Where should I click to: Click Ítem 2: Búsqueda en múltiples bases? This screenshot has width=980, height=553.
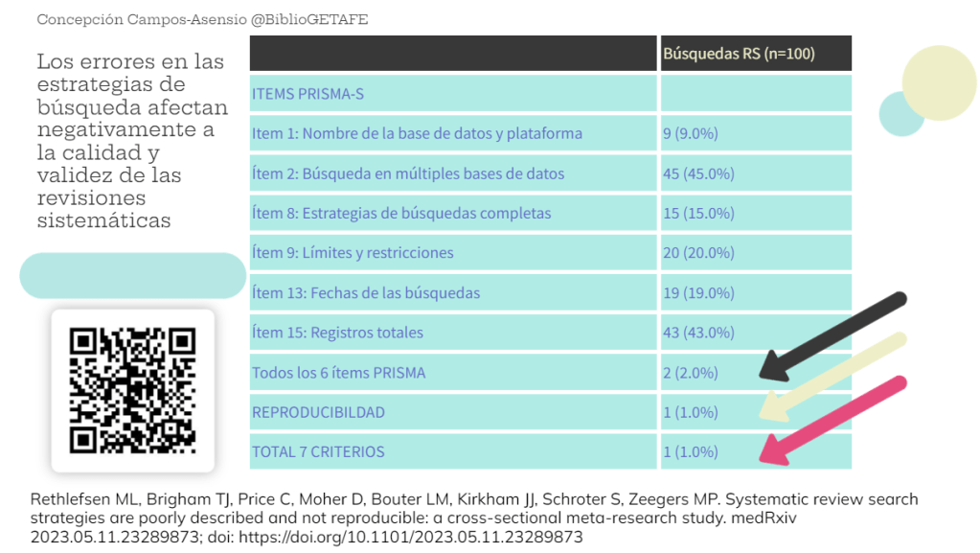[x=408, y=173]
